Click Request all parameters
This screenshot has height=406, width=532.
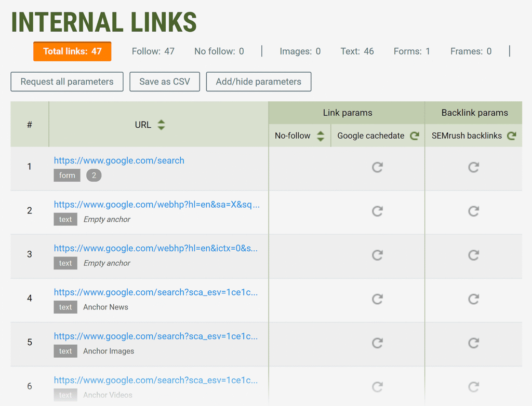[x=66, y=82]
